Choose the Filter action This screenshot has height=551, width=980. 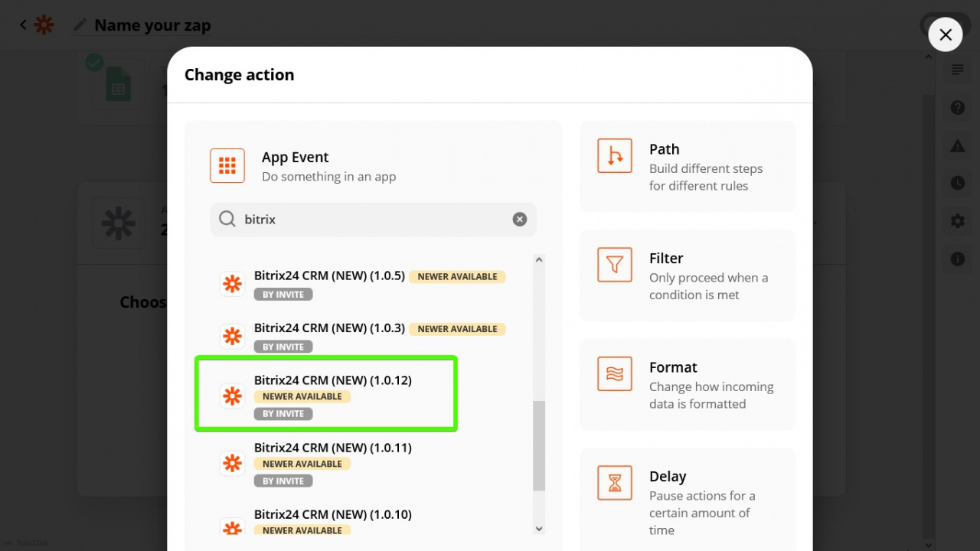pyautogui.click(x=688, y=275)
